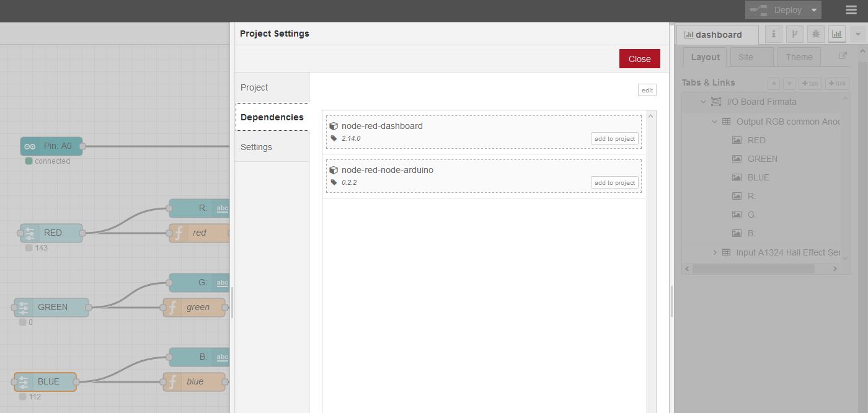This screenshot has height=413, width=868.
Task: Click the node-red-node-arduino package cube icon
Action: (334, 170)
